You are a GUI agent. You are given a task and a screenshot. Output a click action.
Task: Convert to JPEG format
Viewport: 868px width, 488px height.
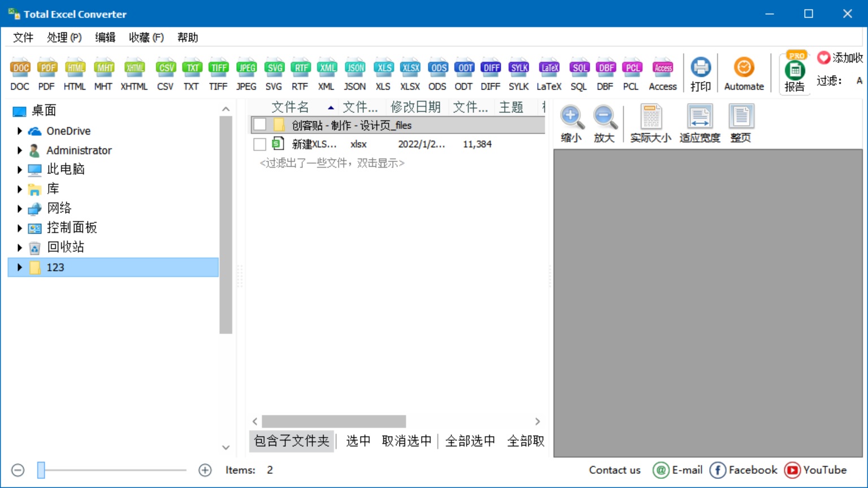point(246,74)
